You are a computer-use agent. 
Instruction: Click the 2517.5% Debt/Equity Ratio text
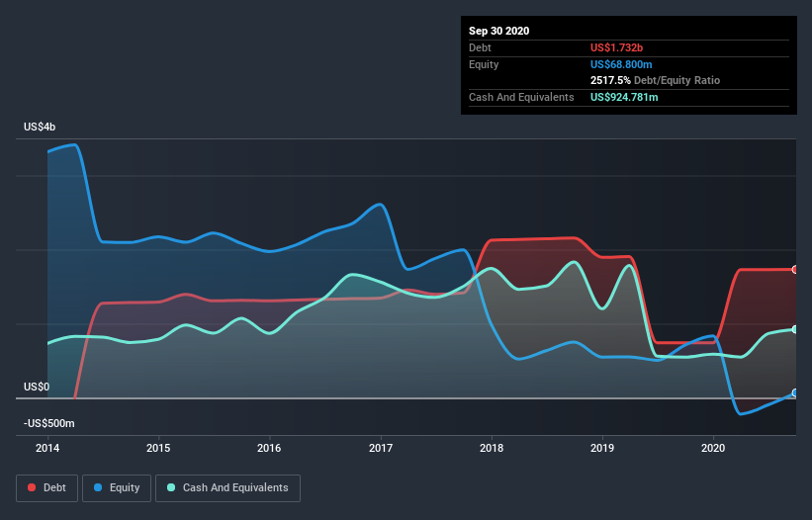point(655,81)
